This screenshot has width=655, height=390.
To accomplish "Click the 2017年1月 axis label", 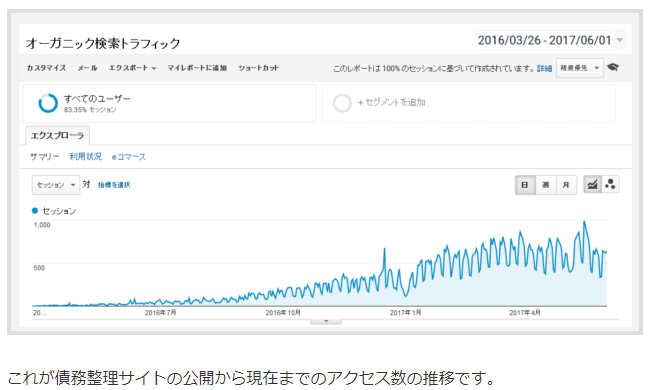I will click(405, 312).
